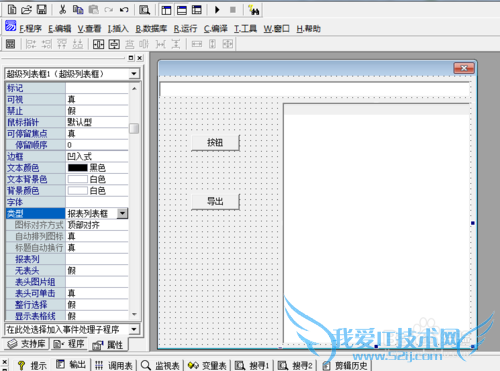Image resolution: width=500 pixels, height=371 pixels.
Task: Open the B.数据库 menu
Action: (151, 29)
